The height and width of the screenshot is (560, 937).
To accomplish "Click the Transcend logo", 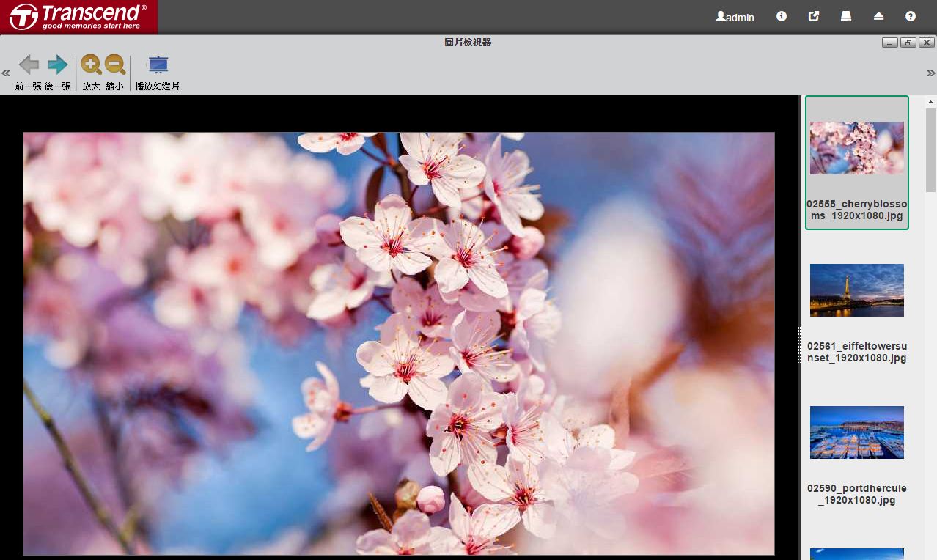I will pos(78,17).
